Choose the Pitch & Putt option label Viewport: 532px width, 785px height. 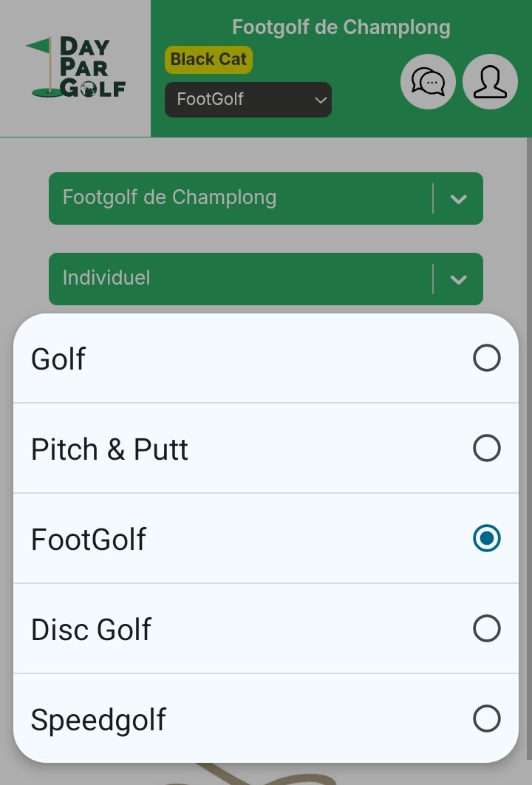click(x=109, y=449)
